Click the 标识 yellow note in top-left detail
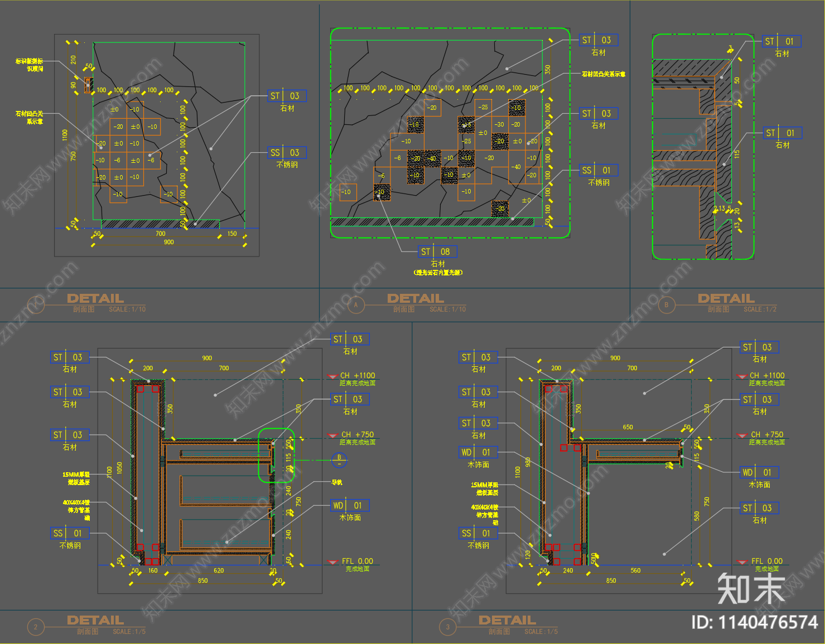The image size is (825, 644). (x=29, y=65)
